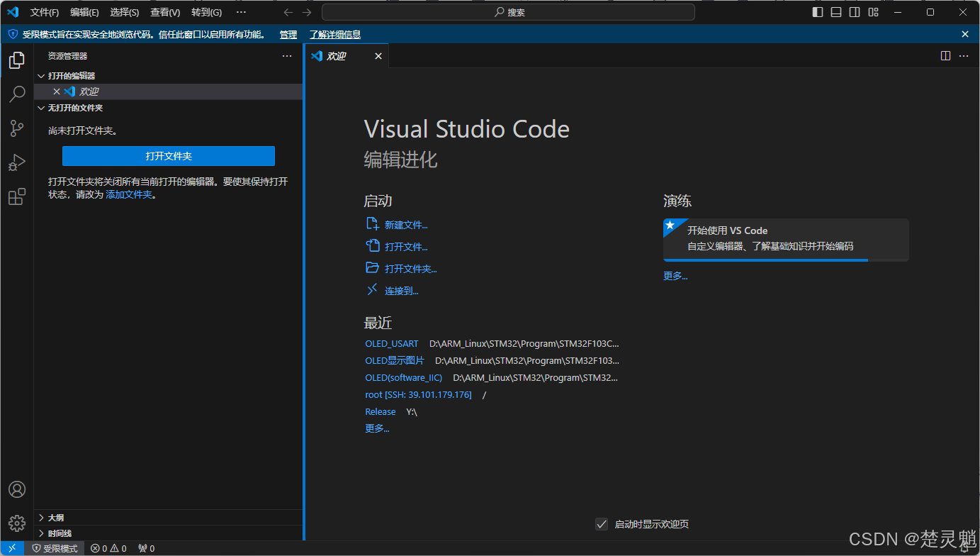The image size is (980, 556).
Task: Open the 文件(F) menu
Action: tap(45, 12)
